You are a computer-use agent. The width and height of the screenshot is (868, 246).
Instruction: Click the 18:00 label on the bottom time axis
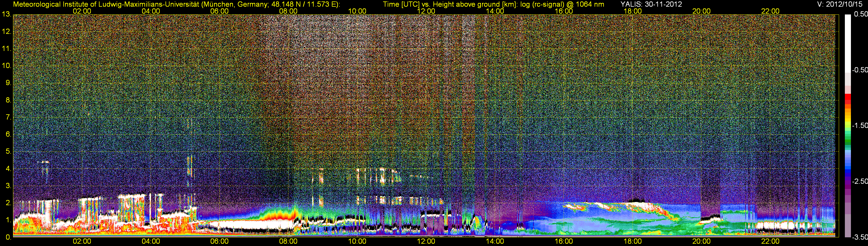point(632,241)
